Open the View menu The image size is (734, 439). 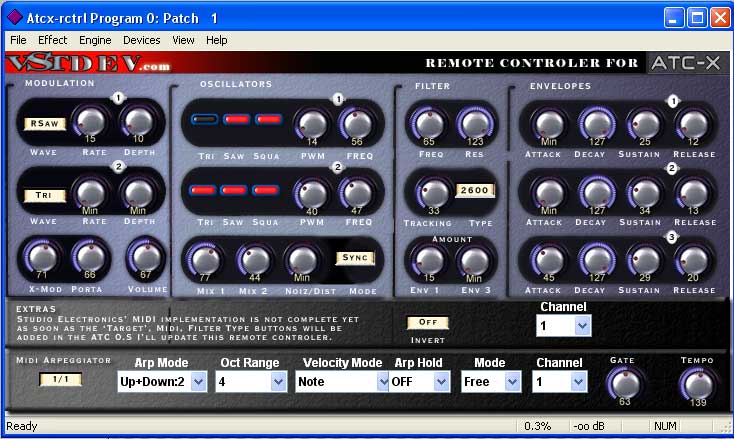(183, 40)
